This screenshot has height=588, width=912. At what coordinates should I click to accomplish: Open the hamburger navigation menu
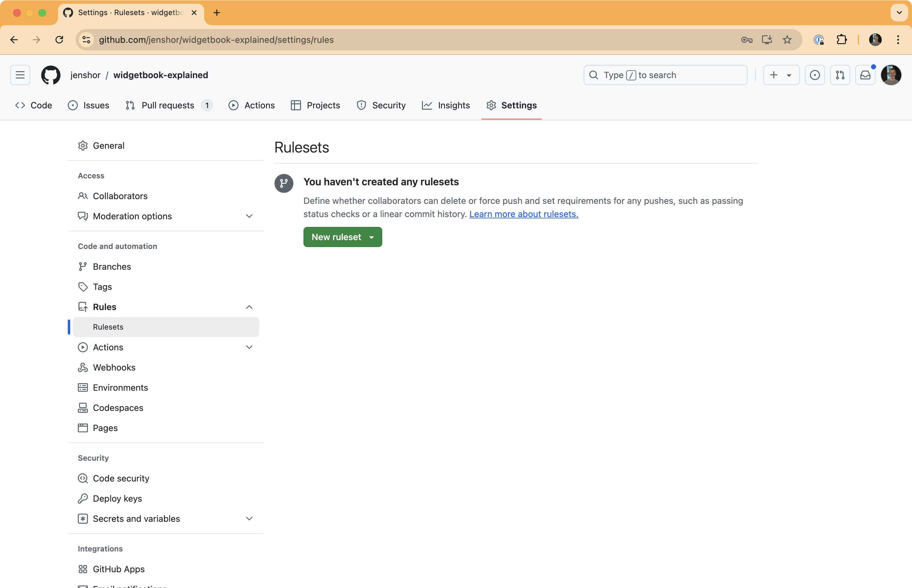point(20,75)
